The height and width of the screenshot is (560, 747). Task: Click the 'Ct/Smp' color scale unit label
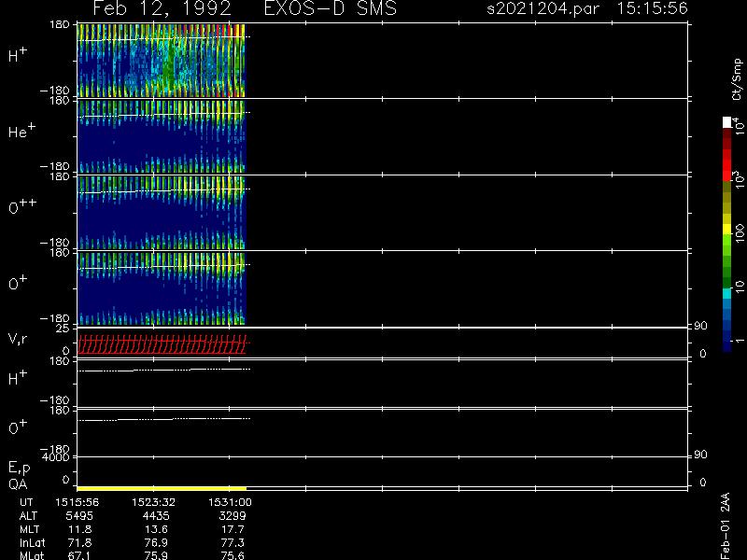(738, 79)
